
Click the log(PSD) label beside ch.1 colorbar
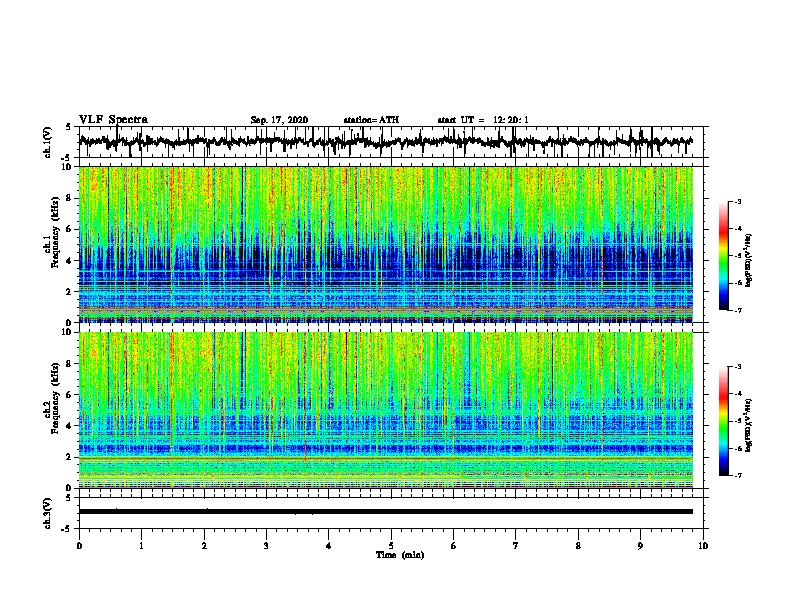[x=749, y=260]
